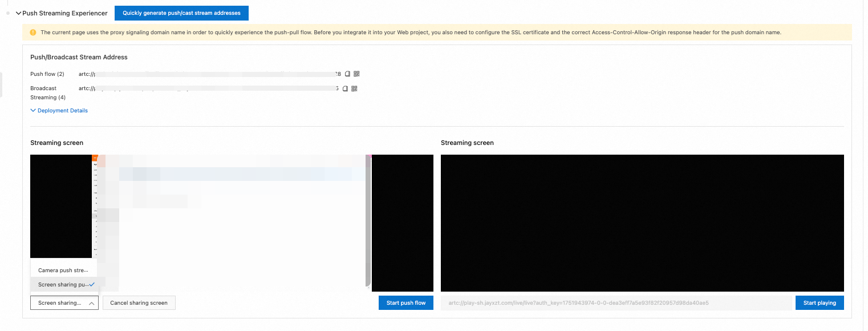Viewport: 868px width, 331px height.
Task: Click the Broadcast Streaming (4) label
Action: click(48, 93)
